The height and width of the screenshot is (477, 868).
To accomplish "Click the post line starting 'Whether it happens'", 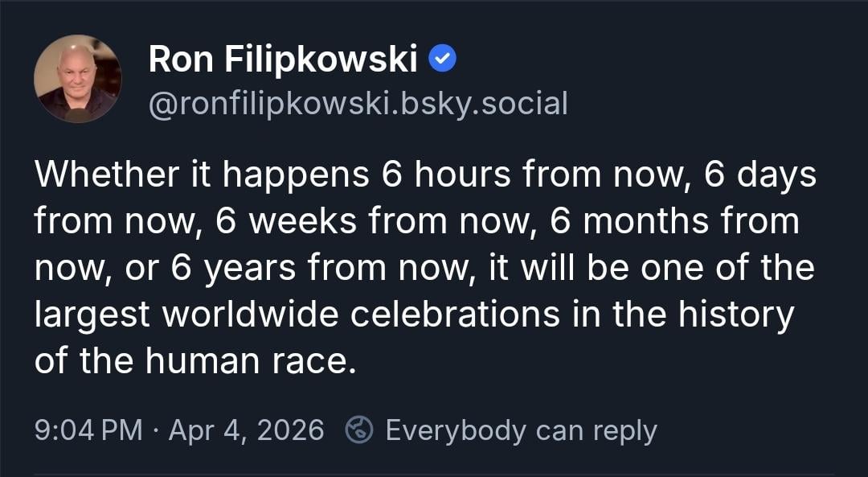I will point(201,175).
